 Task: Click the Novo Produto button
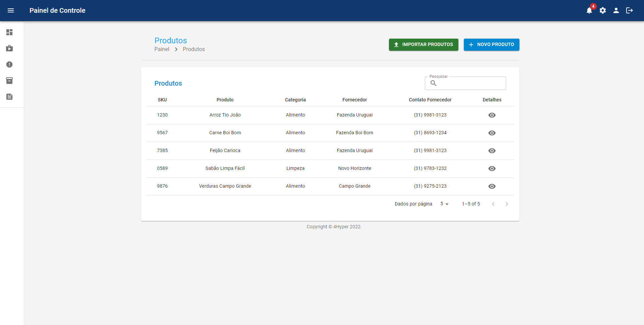pos(491,45)
